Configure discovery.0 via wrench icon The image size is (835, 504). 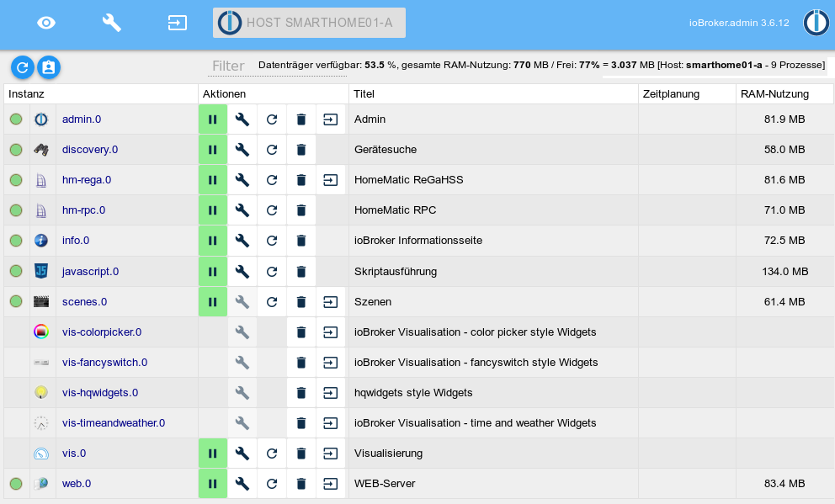(242, 150)
